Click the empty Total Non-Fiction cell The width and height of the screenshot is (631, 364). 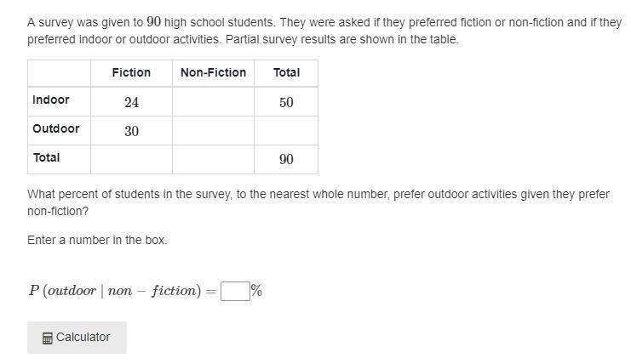click(213, 159)
